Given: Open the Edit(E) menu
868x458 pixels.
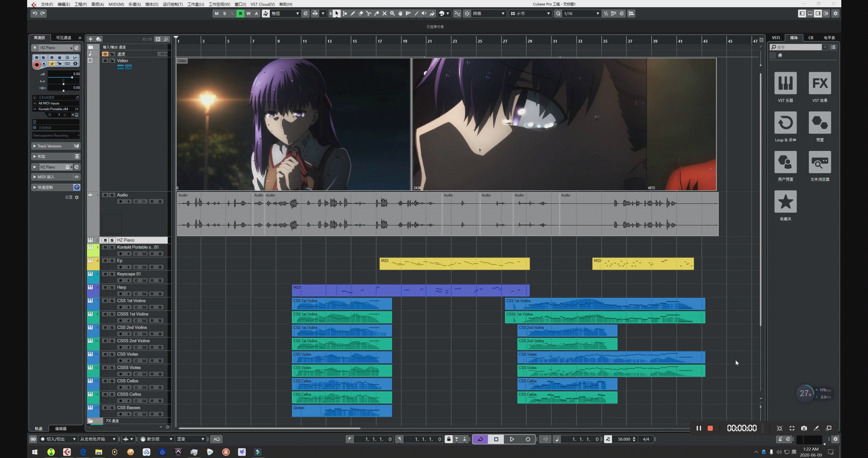Looking at the screenshot, I should pos(64,4).
